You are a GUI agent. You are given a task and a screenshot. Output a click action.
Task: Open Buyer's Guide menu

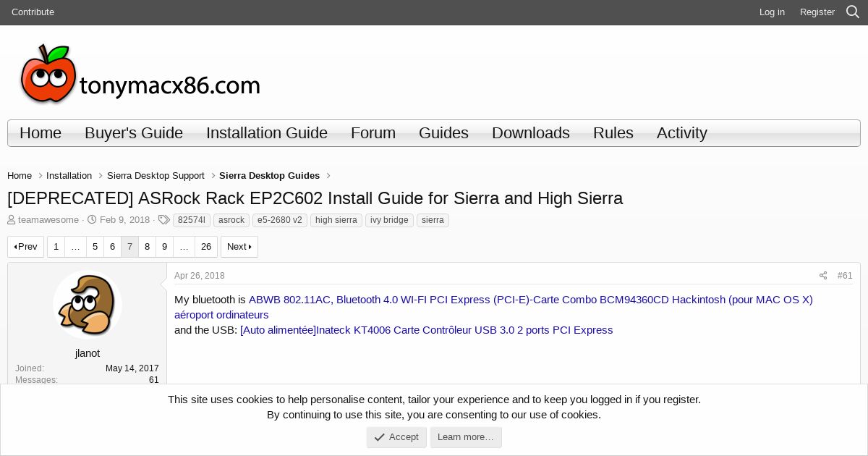(134, 133)
